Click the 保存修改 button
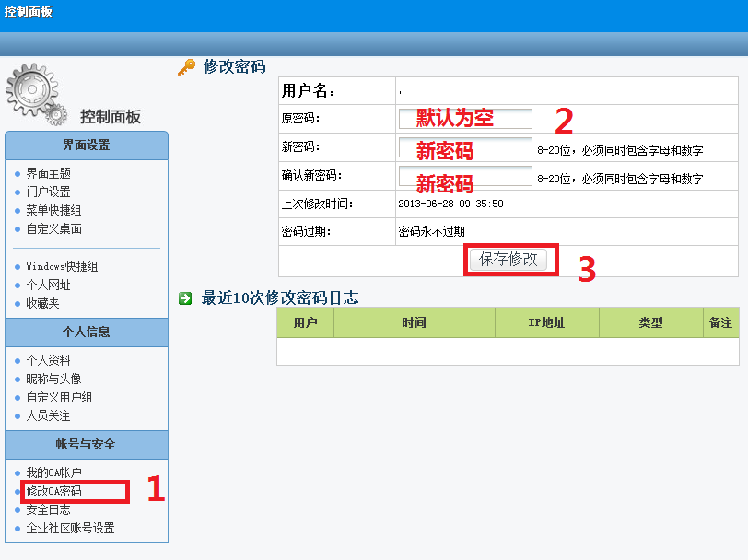The height and width of the screenshot is (560, 748). pyautogui.click(x=508, y=260)
